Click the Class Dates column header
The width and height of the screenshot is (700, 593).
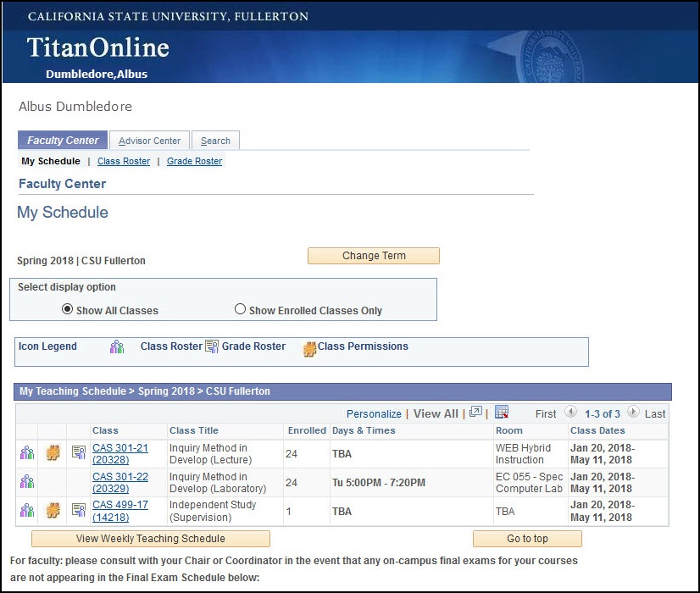click(x=597, y=430)
